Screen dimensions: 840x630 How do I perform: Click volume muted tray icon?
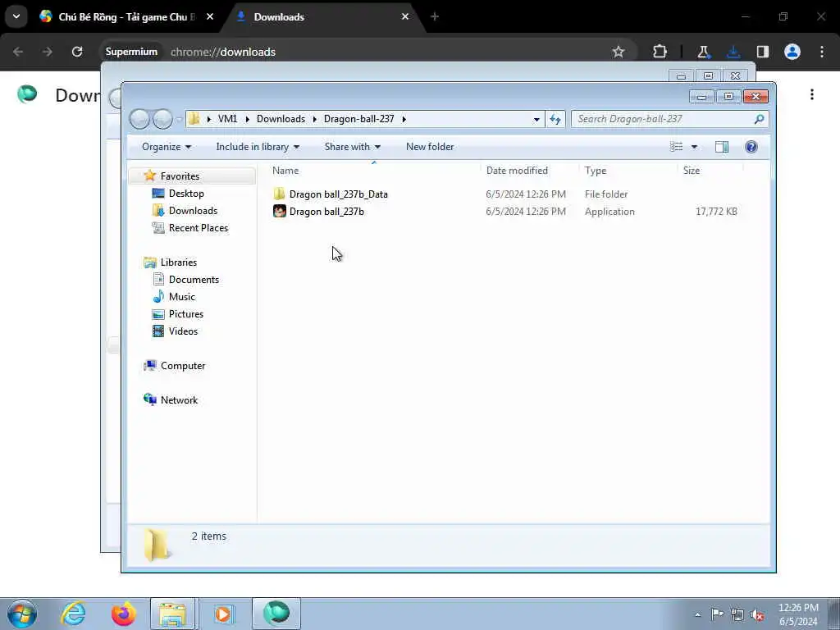pyautogui.click(x=757, y=615)
